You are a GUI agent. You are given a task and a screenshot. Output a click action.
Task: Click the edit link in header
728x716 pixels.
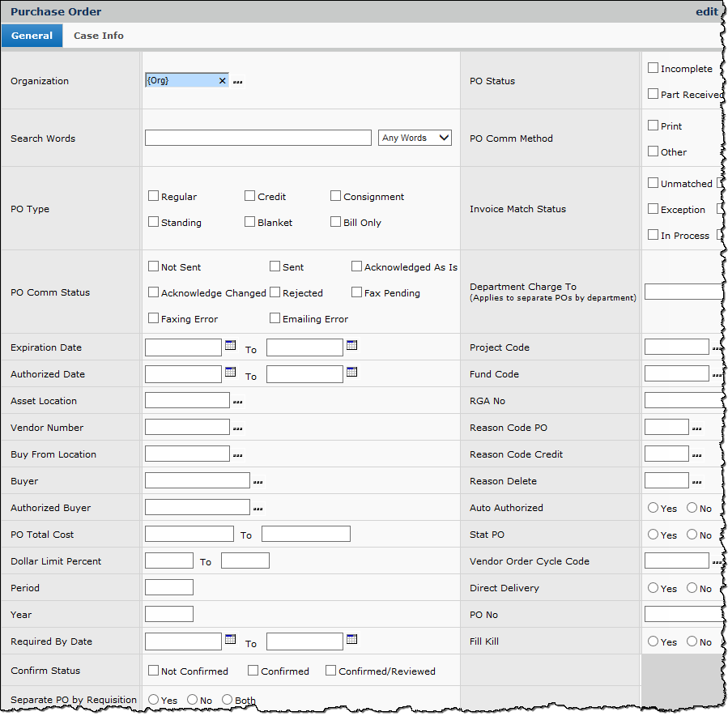706,11
